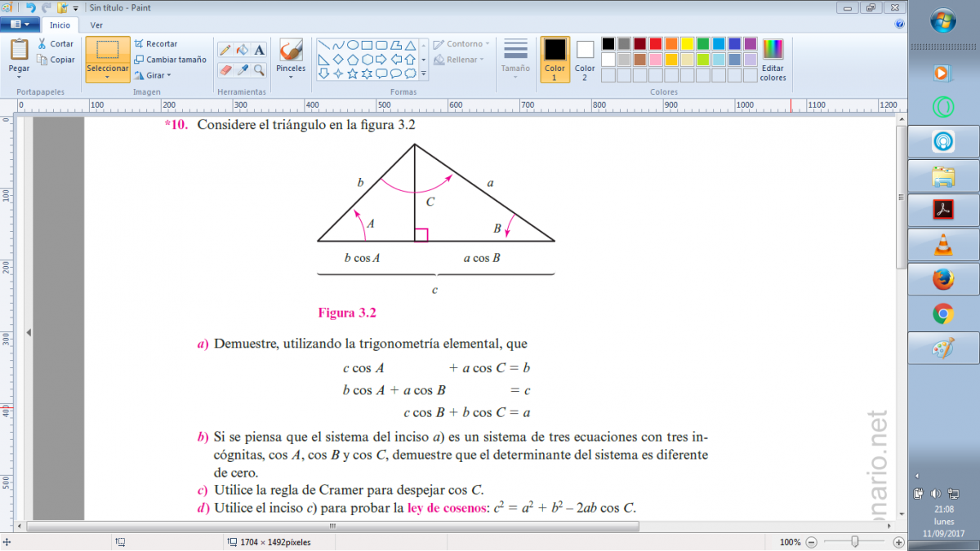Select the Pencil tool
The height and width of the screenshot is (551, 980).
coord(226,50)
